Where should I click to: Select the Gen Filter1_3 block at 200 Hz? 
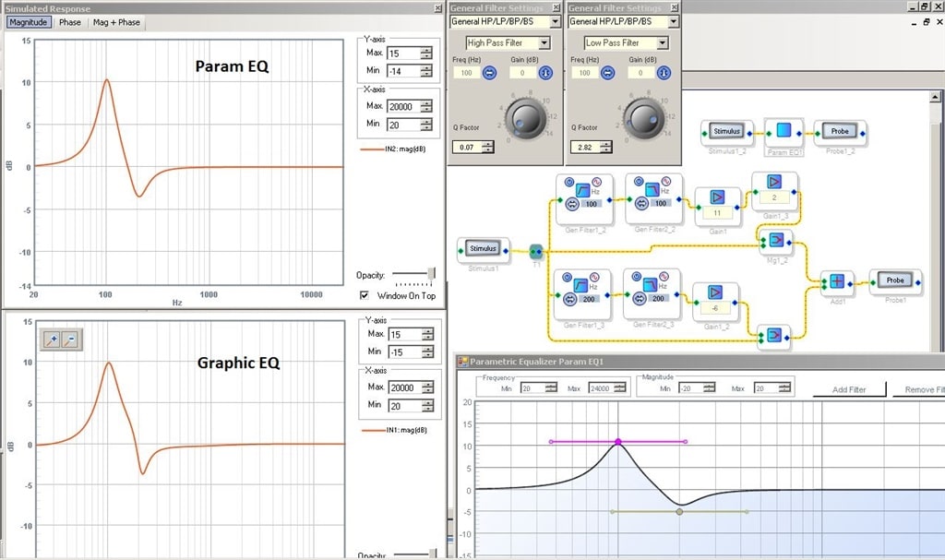(x=582, y=294)
